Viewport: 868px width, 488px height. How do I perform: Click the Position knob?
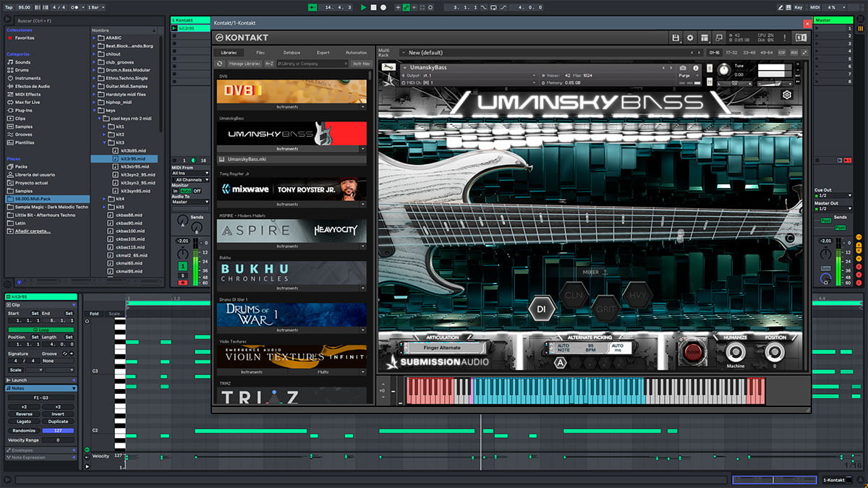[x=775, y=352]
